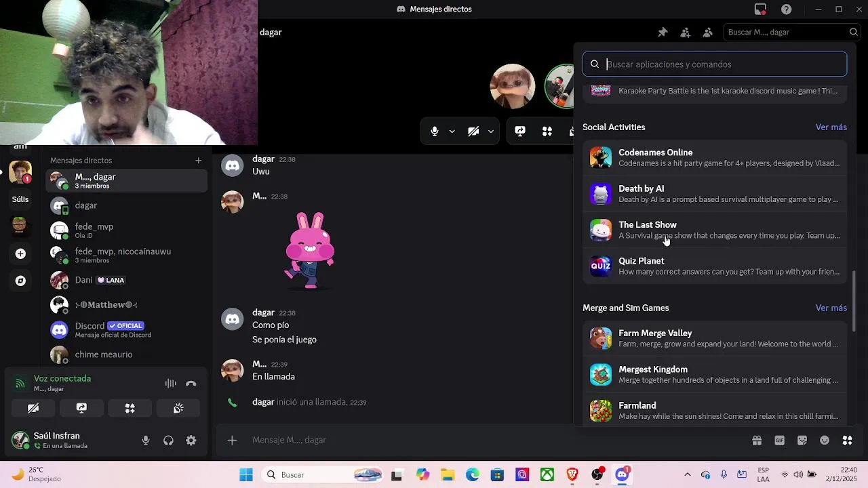Screen dimensions: 868x488
Task: Click the Mensaje M..., dagar text box
Action: tap(495, 441)
